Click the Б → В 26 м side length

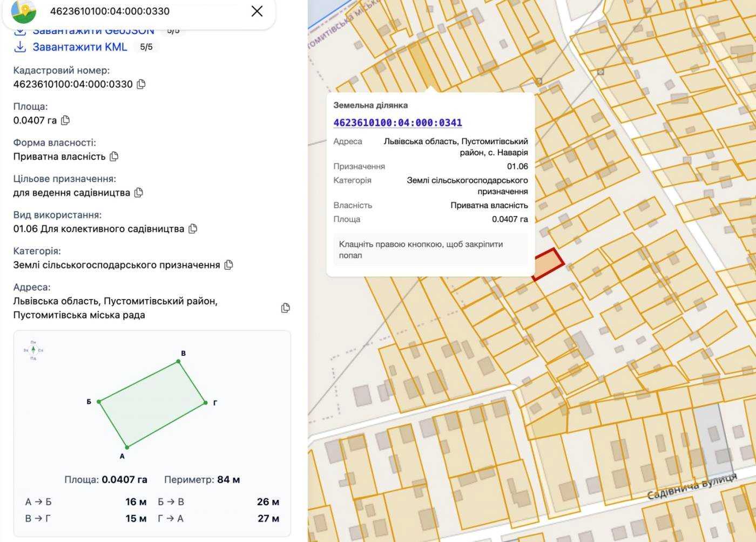(x=219, y=502)
